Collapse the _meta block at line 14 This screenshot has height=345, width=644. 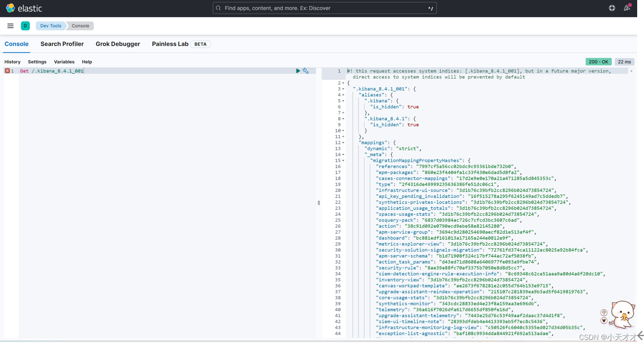tap(343, 155)
